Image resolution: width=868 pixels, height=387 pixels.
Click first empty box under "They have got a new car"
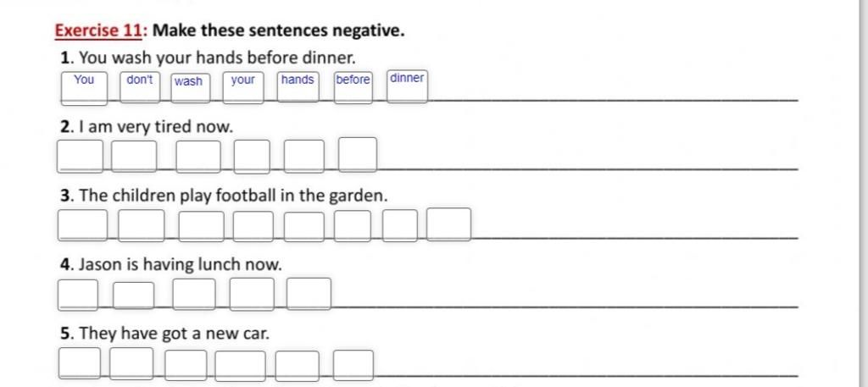[x=81, y=362]
